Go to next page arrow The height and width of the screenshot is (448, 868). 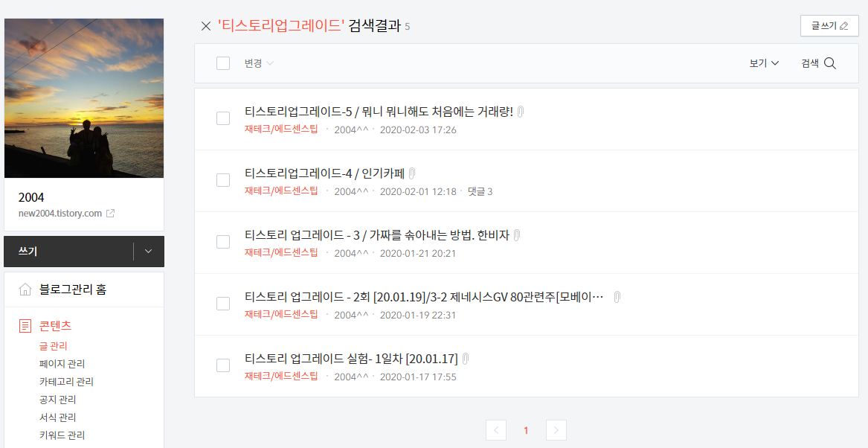point(556,430)
